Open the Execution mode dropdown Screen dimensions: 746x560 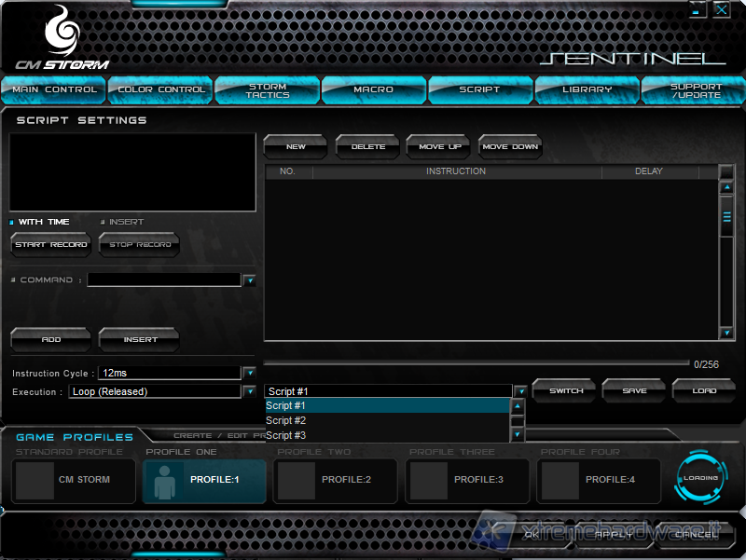(249, 391)
